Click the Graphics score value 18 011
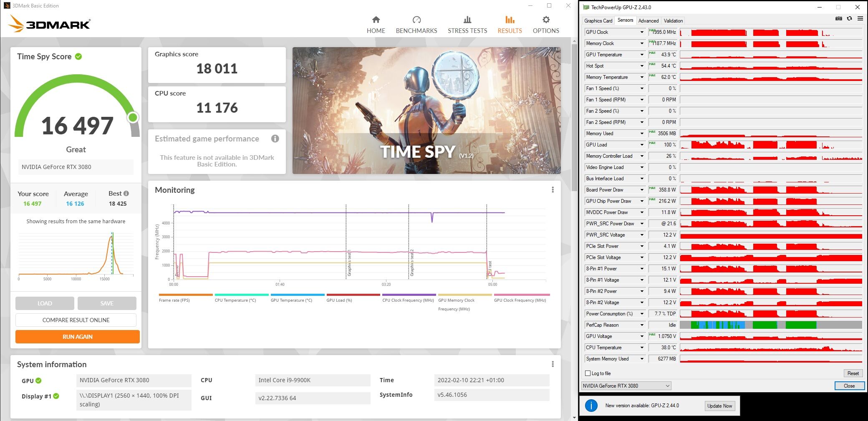This screenshot has height=421, width=868. pos(217,68)
